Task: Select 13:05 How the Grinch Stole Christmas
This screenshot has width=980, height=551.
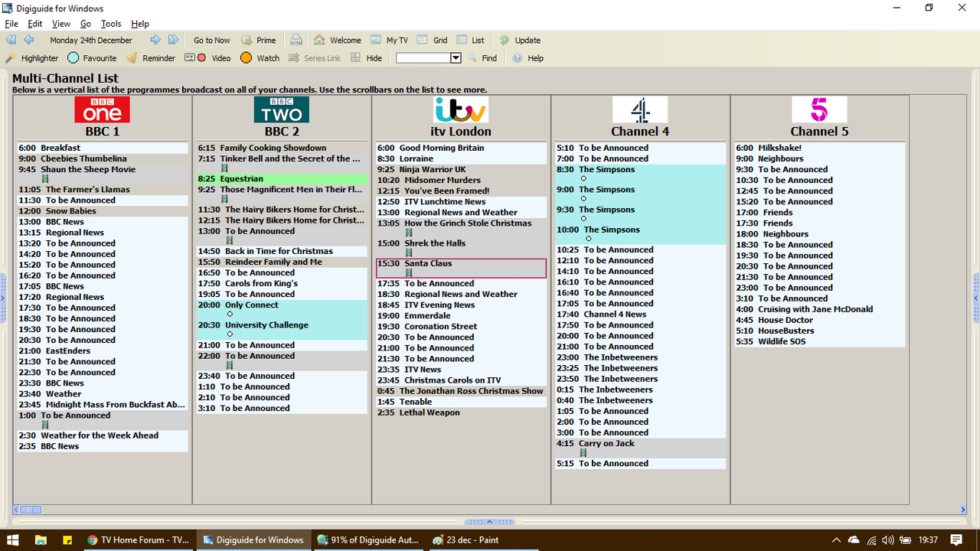Action: pyautogui.click(x=462, y=228)
